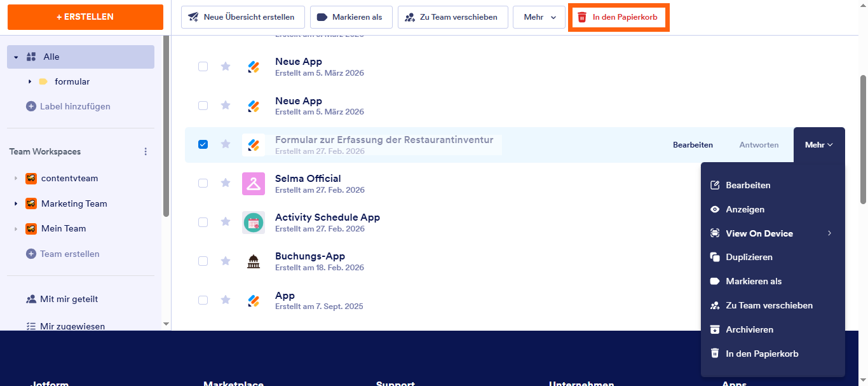The width and height of the screenshot is (868, 386).
Task: Check the Buchungs-App checkbox
Action: pyautogui.click(x=203, y=261)
